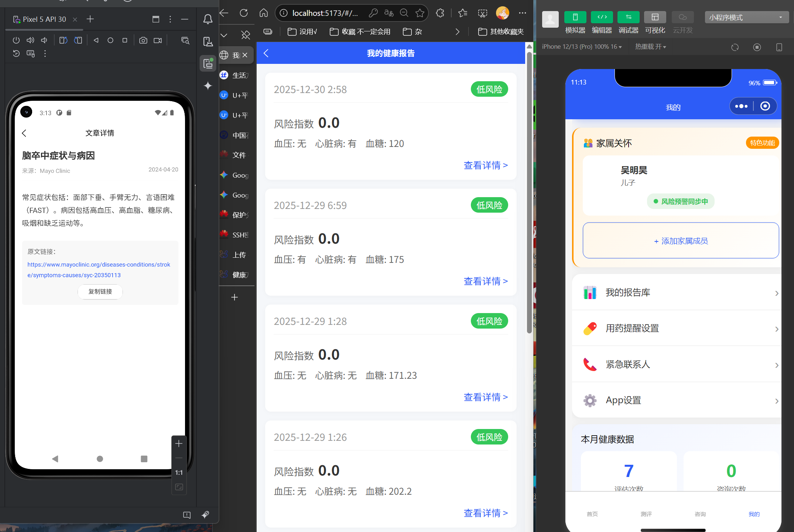Screen dimensions: 794x532
Task: Rotate the emulator device left
Action: pyautogui.click(x=63, y=40)
